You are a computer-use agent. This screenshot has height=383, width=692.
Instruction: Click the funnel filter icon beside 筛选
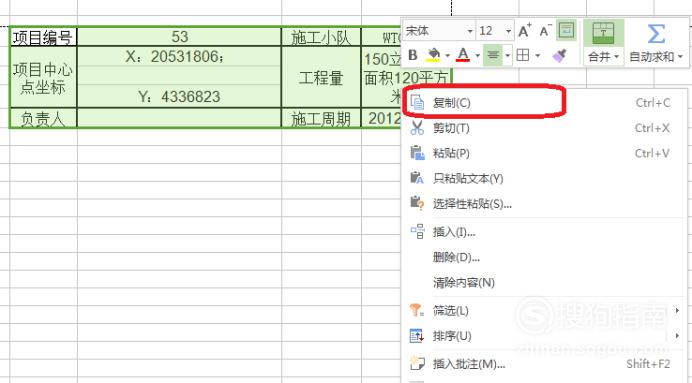coord(417,310)
